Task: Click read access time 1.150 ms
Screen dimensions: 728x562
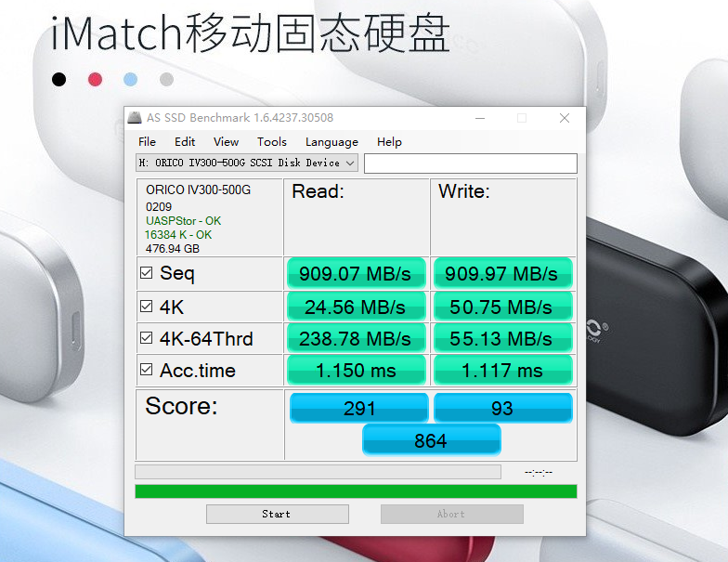Action: [x=357, y=370]
